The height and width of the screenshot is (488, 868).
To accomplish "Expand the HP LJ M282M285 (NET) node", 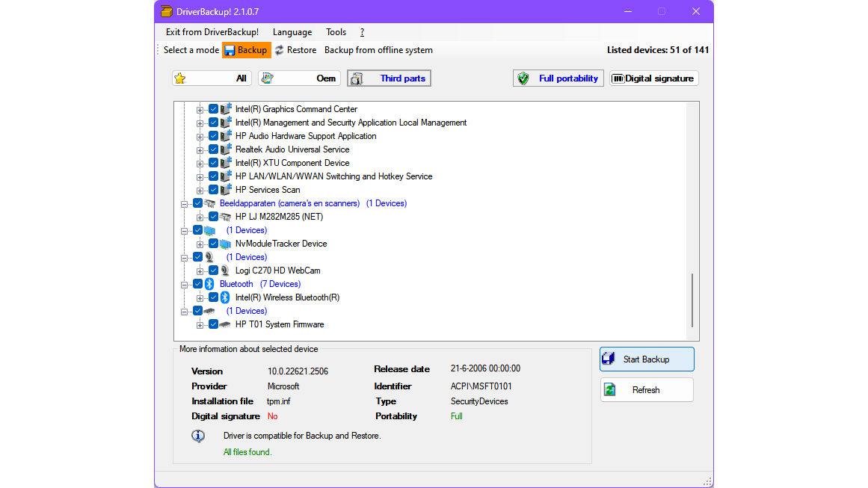I will tap(200, 217).
